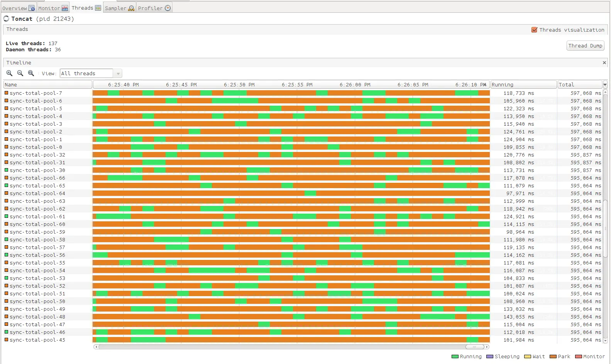The height and width of the screenshot is (364, 611).
Task: Click the Thread Dump button
Action: pyautogui.click(x=586, y=45)
